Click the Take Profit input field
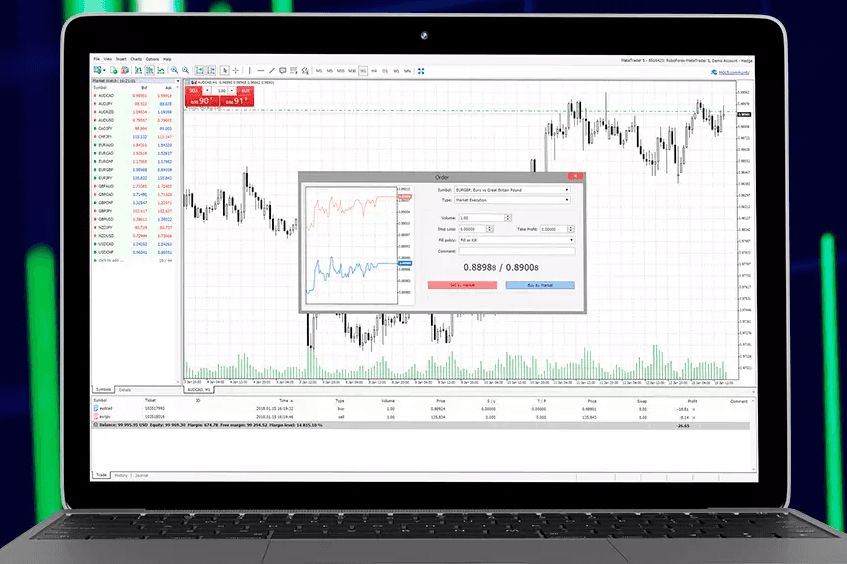The height and width of the screenshot is (564, 847). pyautogui.click(x=553, y=229)
